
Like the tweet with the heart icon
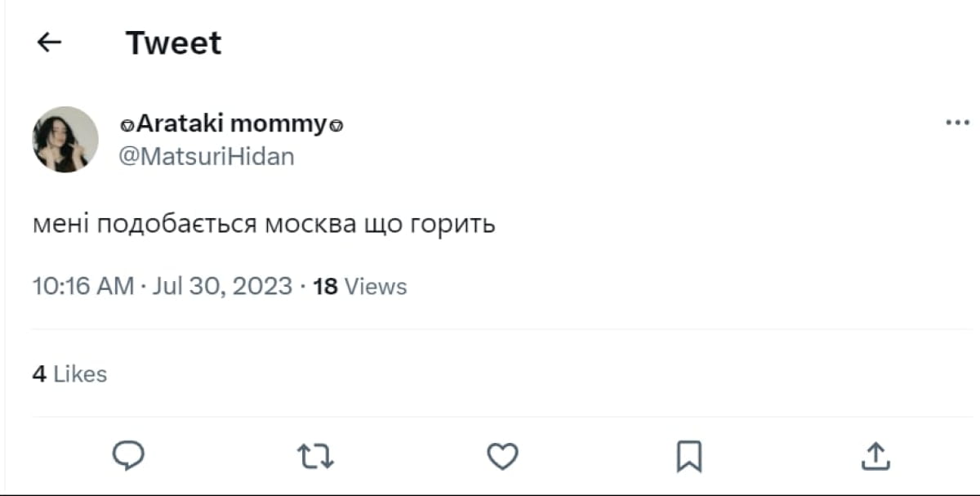pos(502,456)
